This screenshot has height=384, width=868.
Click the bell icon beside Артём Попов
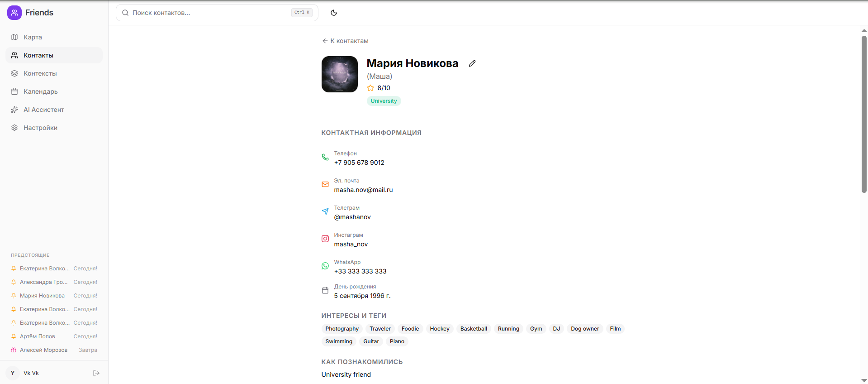click(14, 336)
